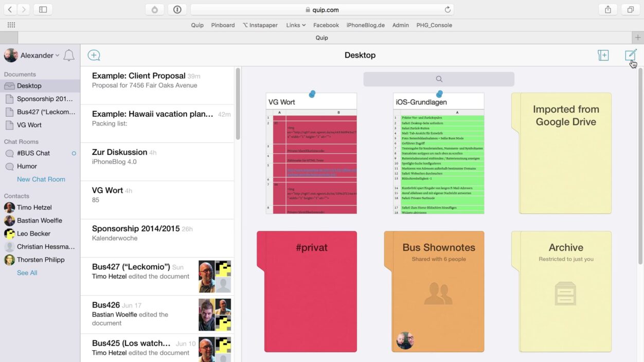The image size is (644, 362).
Task: Start a new message with chat-plus icon
Action: (x=94, y=56)
